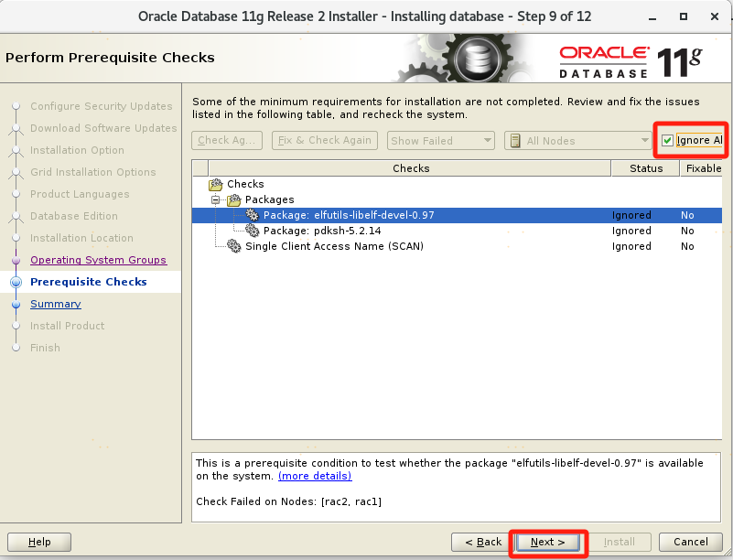
Task: Collapse the Packages tree node
Action: tap(217, 199)
